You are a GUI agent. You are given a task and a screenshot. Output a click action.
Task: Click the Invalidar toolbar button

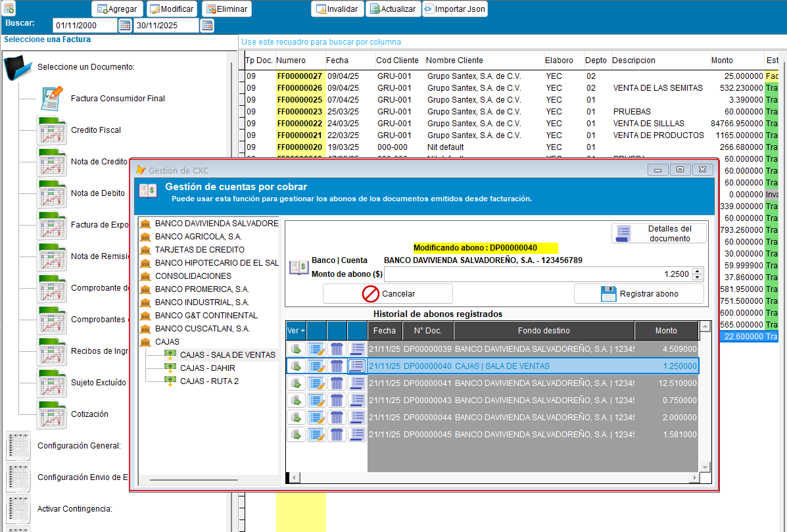pos(337,9)
